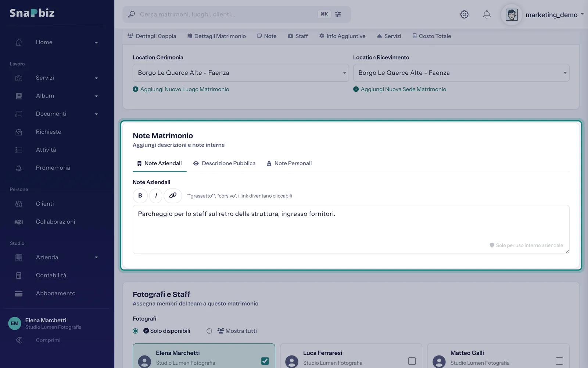The image size is (588, 368).
Task: Click the SnaPbiz logo
Action: [x=32, y=13]
